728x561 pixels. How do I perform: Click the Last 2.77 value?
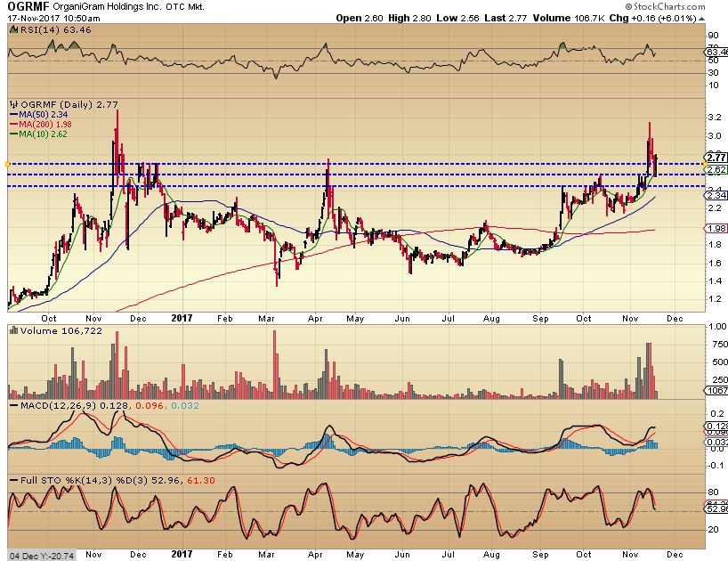[506, 18]
